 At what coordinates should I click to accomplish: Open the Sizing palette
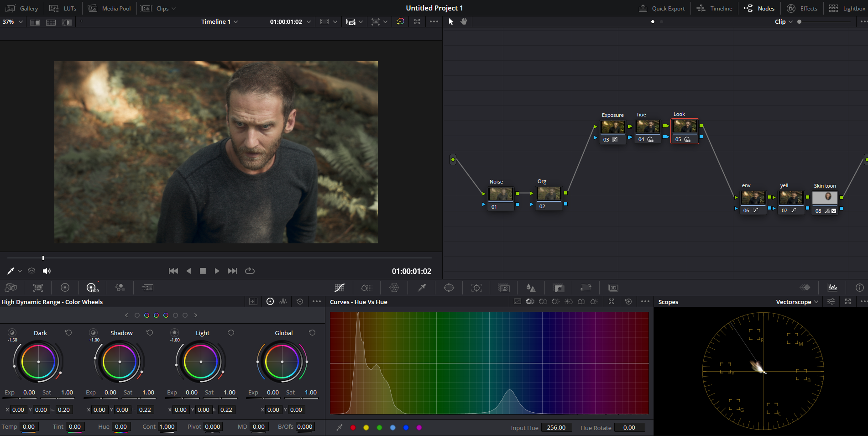click(x=586, y=288)
